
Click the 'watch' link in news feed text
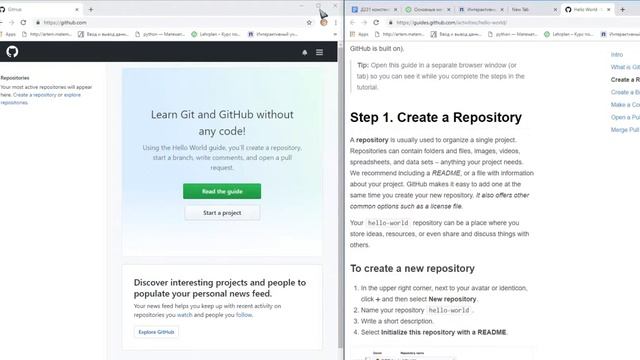pos(184,315)
